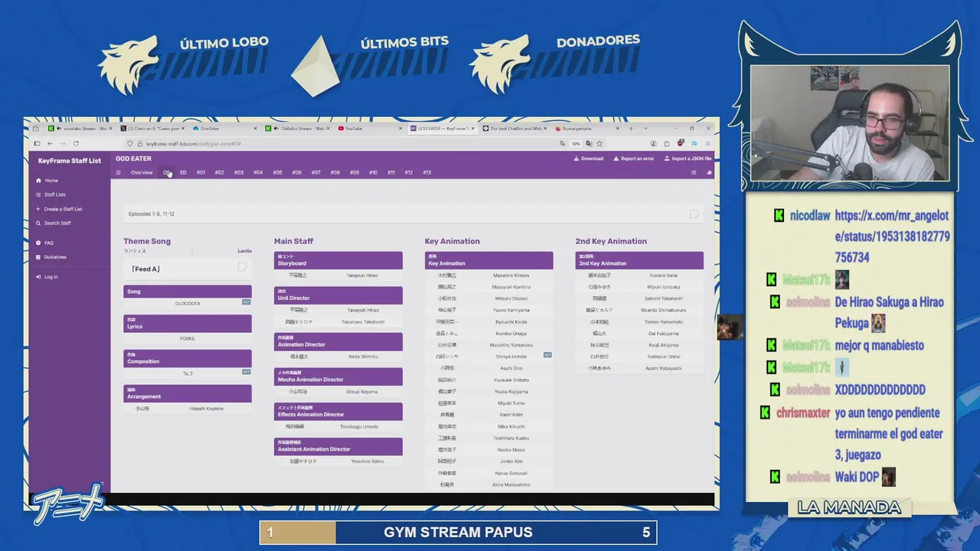
Task: Click the browser back arrow
Action: tap(50, 143)
